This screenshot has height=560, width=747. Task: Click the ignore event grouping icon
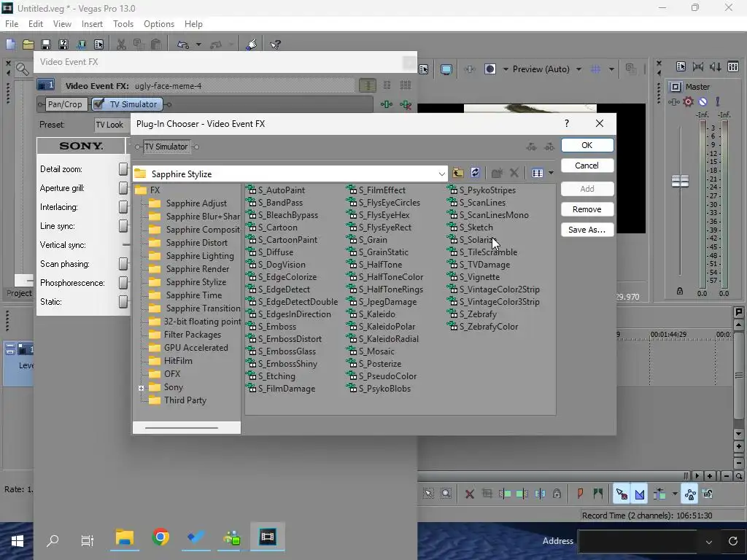pos(708,494)
